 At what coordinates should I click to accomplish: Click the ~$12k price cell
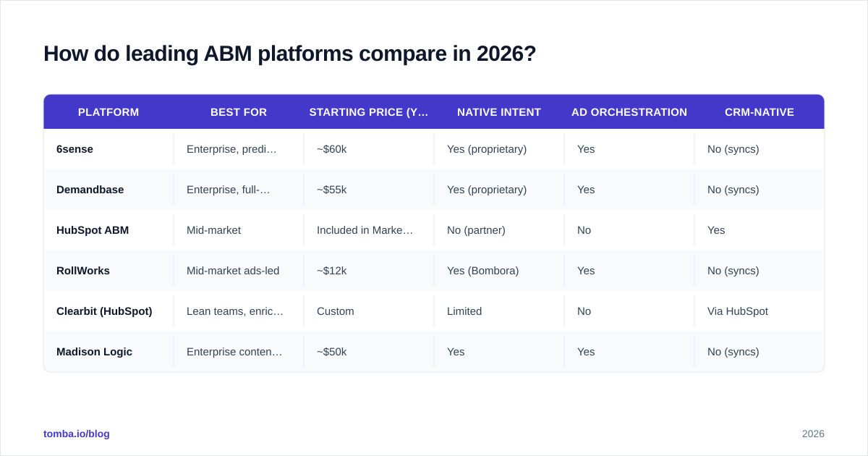click(x=369, y=271)
